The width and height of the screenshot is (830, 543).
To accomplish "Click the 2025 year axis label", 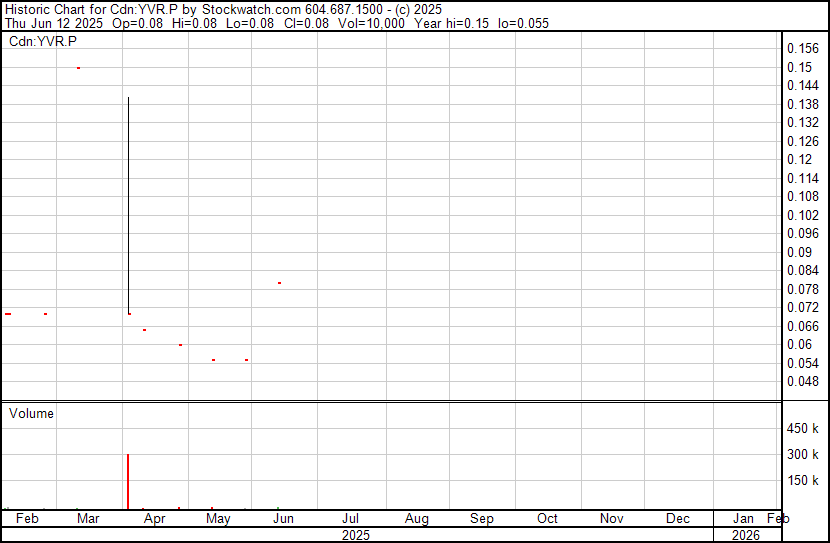I will tap(356, 535).
